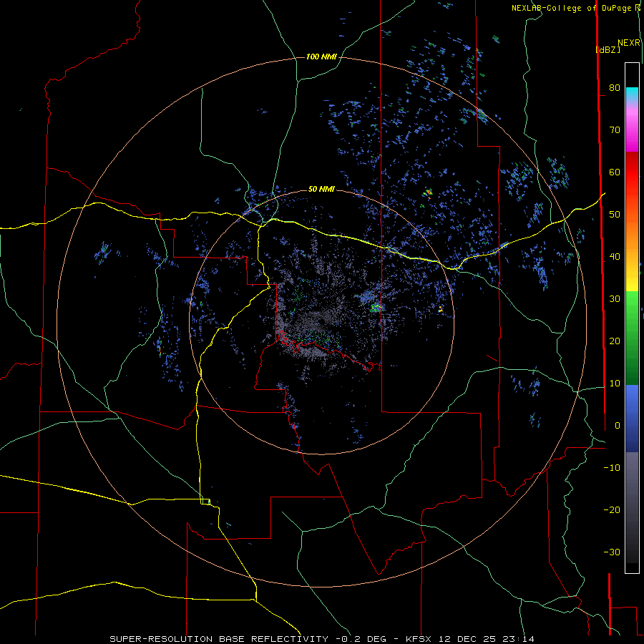Click the green band of the color bar
644x644 pixels.
click(632, 338)
